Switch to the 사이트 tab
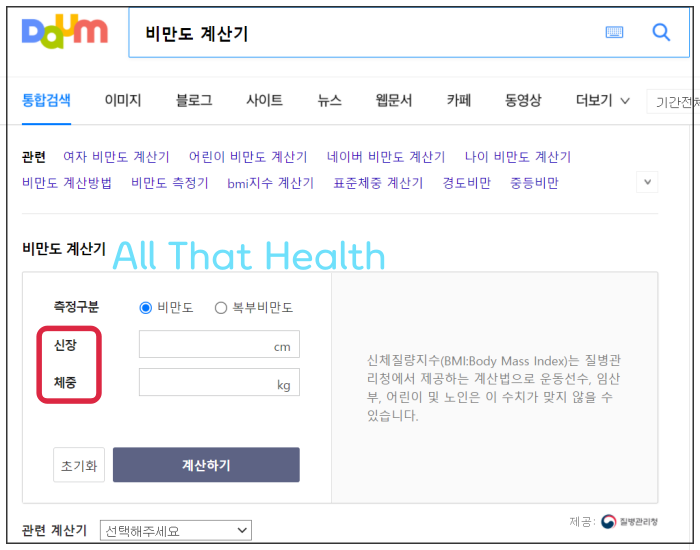700x550 pixels. point(264,100)
